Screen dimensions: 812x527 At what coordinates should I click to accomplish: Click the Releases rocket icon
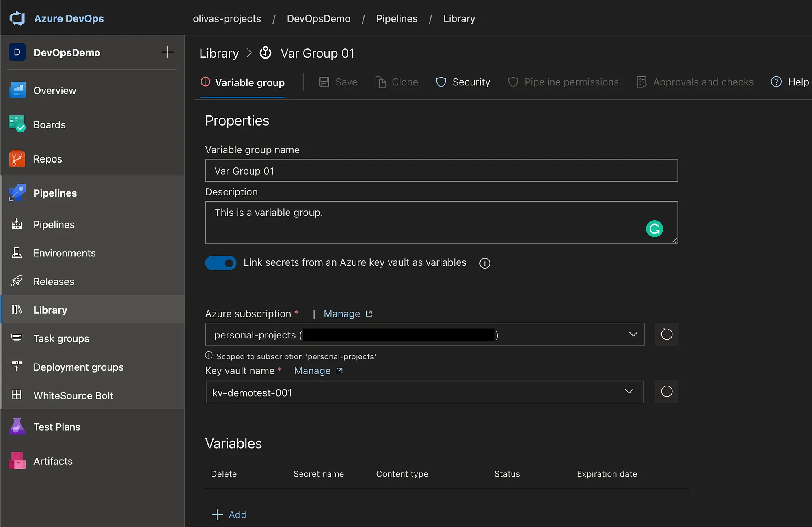17,281
